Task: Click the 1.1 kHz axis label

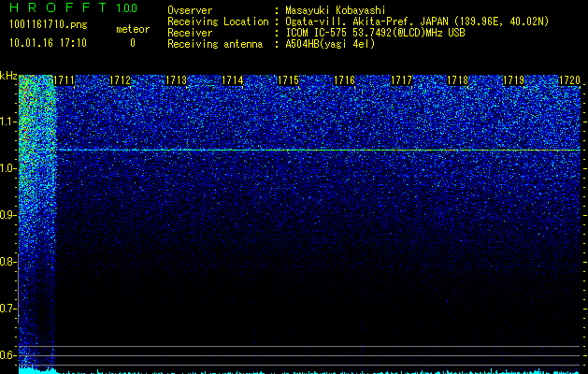Action: click(x=7, y=122)
